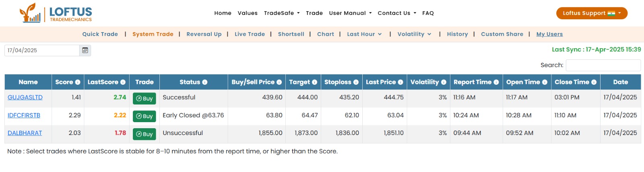Click the Stoploss column info icon

point(356,82)
